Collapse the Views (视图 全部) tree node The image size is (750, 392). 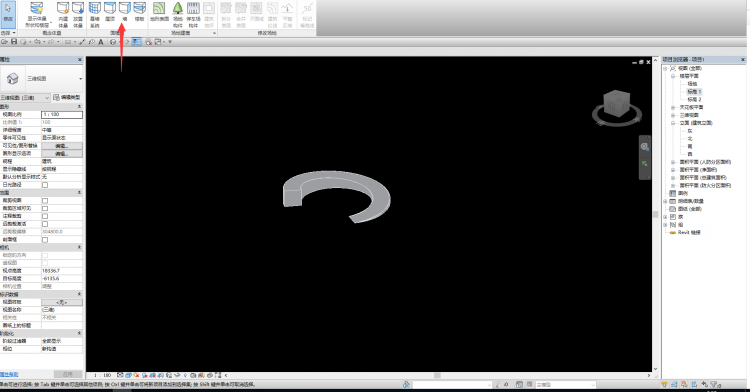[x=665, y=68]
